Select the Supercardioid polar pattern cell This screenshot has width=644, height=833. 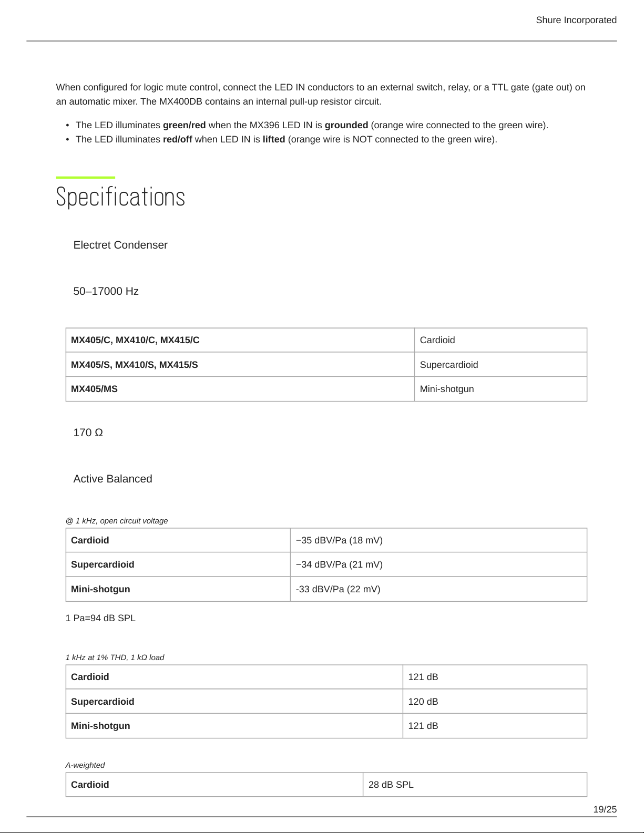click(x=500, y=365)
